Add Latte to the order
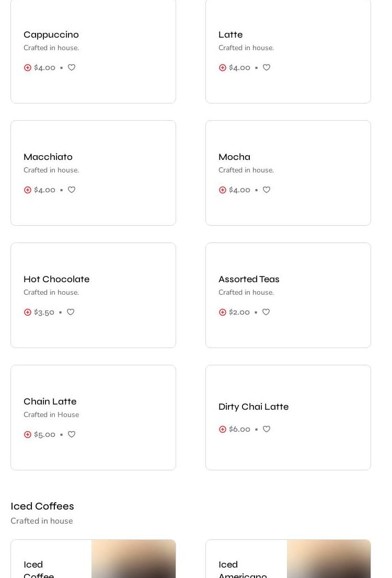392x578 pixels. coord(223,67)
